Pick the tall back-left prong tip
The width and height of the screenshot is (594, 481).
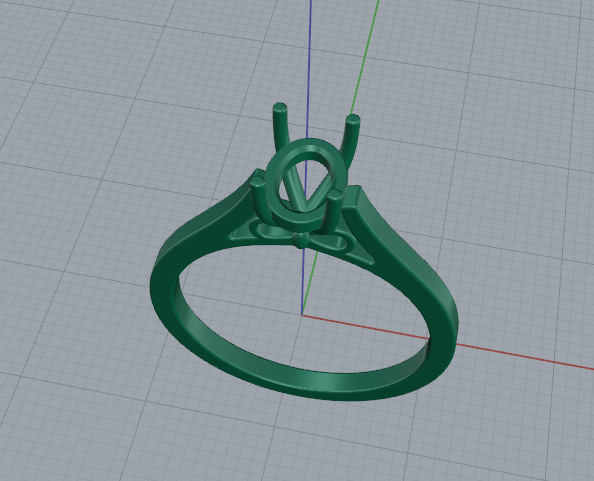point(280,108)
